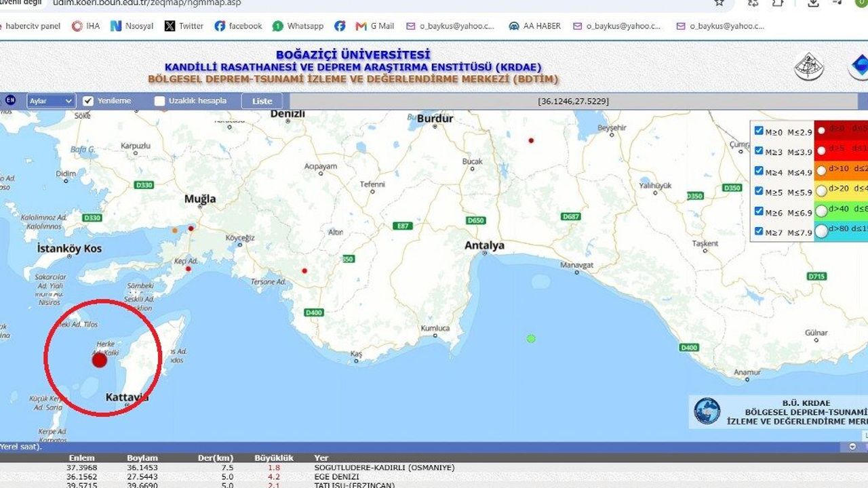Select the green earthquake marker south of Antalya

click(x=531, y=338)
